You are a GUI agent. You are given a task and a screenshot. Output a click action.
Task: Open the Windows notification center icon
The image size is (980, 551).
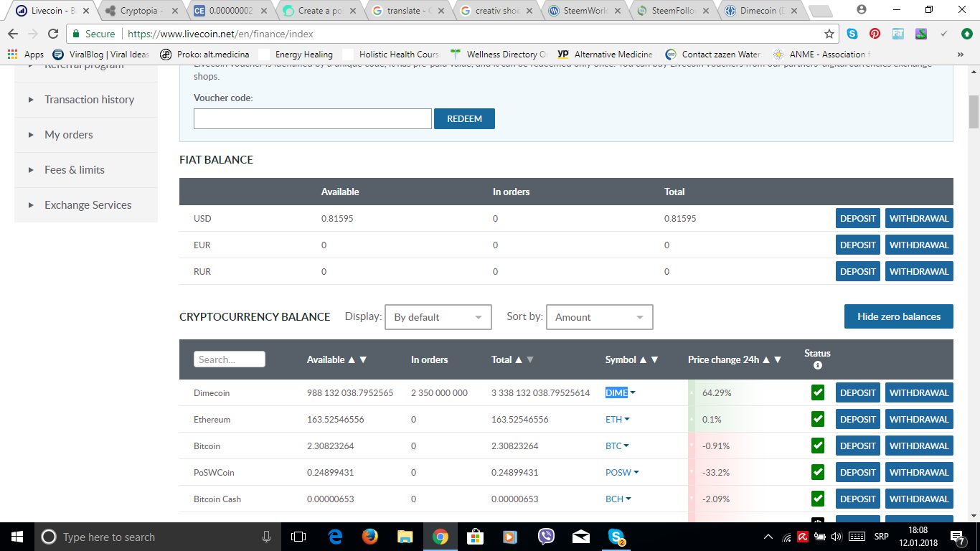click(x=958, y=537)
